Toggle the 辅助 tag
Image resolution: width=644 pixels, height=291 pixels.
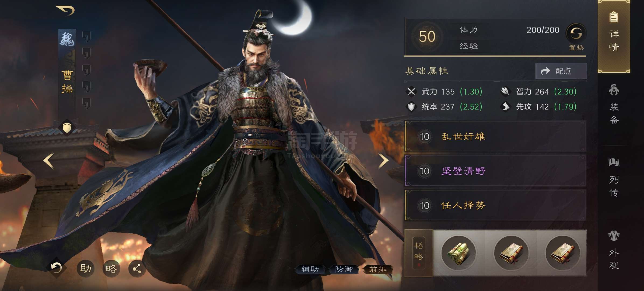point(310,269)
